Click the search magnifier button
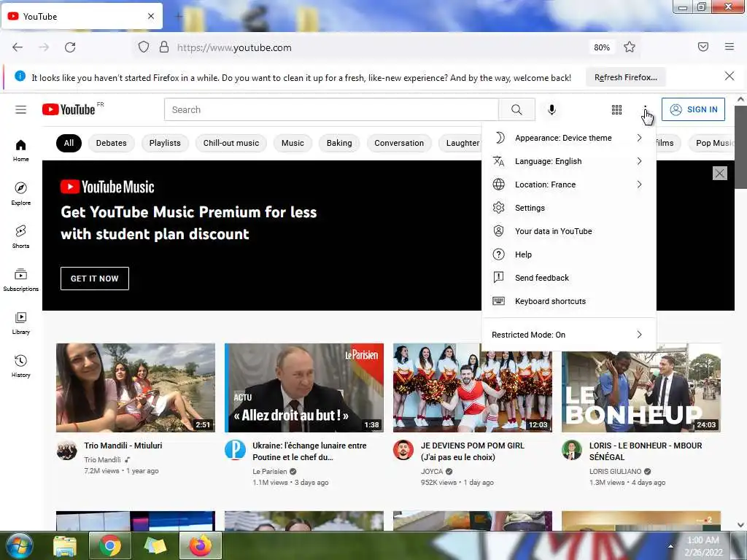 (x=516, y=109)
